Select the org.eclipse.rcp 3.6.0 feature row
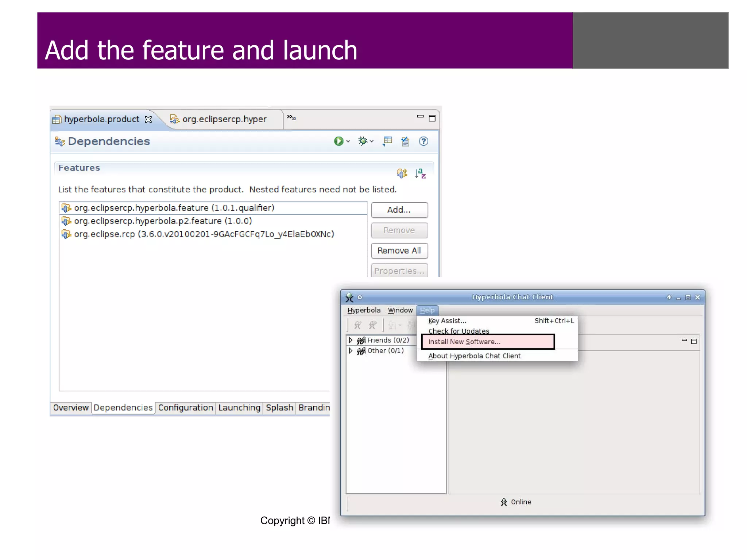 213,234
